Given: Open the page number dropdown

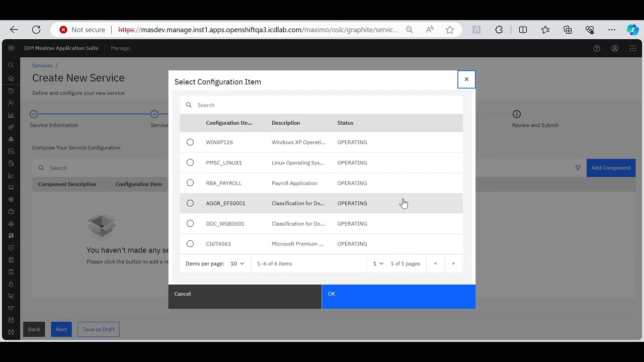Looking at the screenshot, I should (x=378, y=263).
